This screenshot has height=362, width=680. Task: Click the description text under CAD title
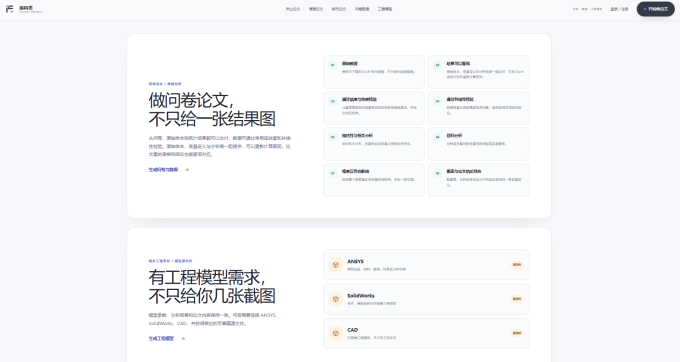371,338
